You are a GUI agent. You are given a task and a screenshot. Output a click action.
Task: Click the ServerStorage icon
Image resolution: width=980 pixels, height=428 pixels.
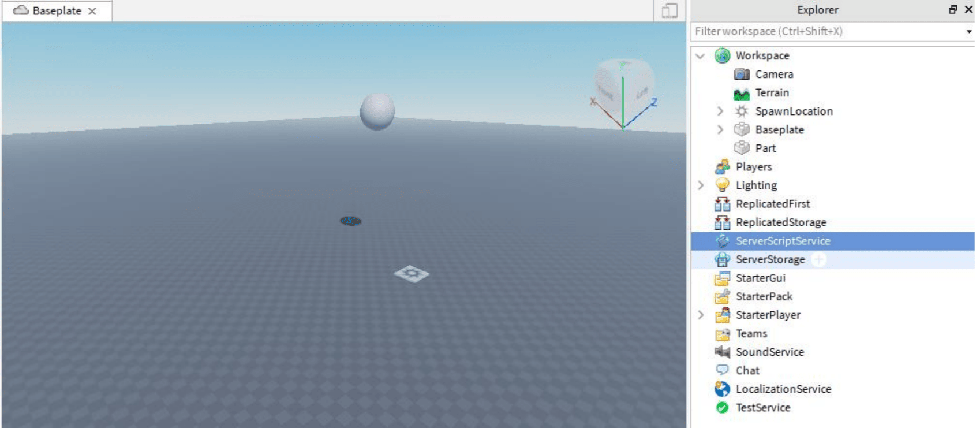[x=722, y=259]
